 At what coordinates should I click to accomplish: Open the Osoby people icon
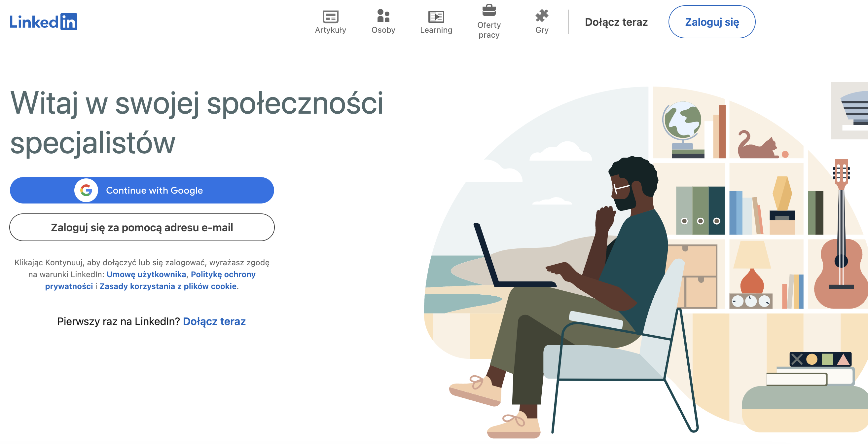tap(383, 16)
